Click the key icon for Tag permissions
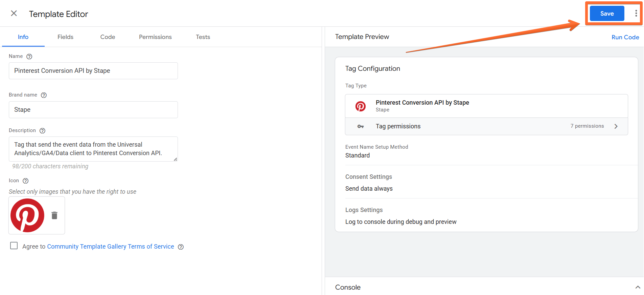The image size is (644, 295). point(361,126)
